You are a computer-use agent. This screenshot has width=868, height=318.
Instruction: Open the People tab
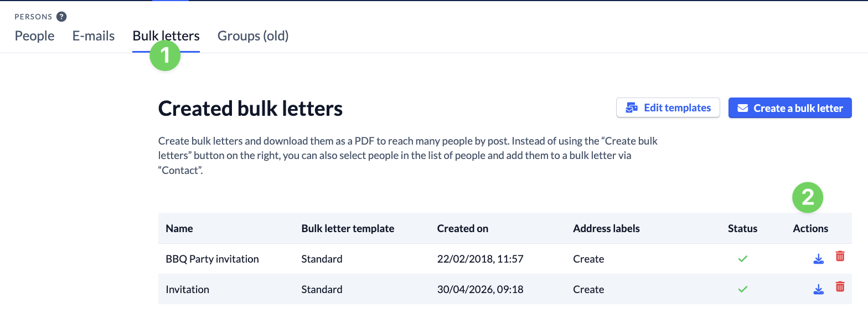click(x=34, y=36)
